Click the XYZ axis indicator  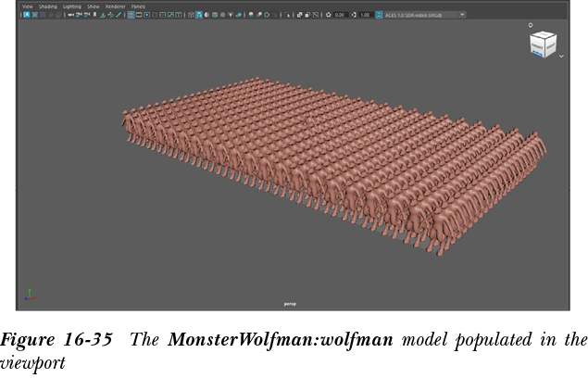tap(29, 295)
